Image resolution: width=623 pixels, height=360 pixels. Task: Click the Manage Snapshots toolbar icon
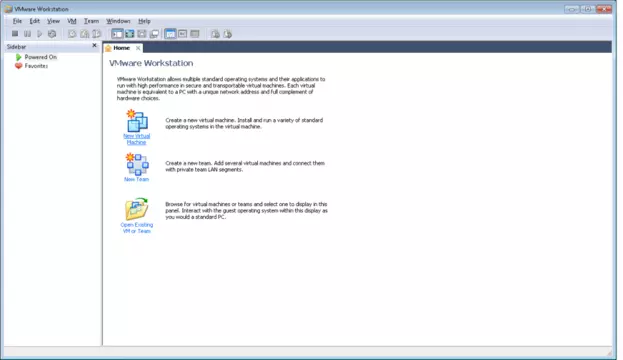pyautogui.click(x=97, y=34)
